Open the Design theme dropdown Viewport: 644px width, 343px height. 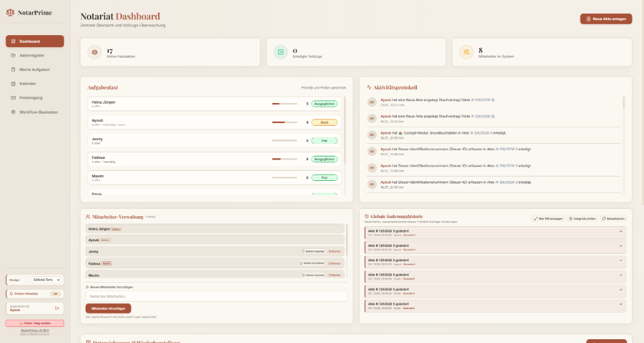pyautogui.click(x=46, y=280)
